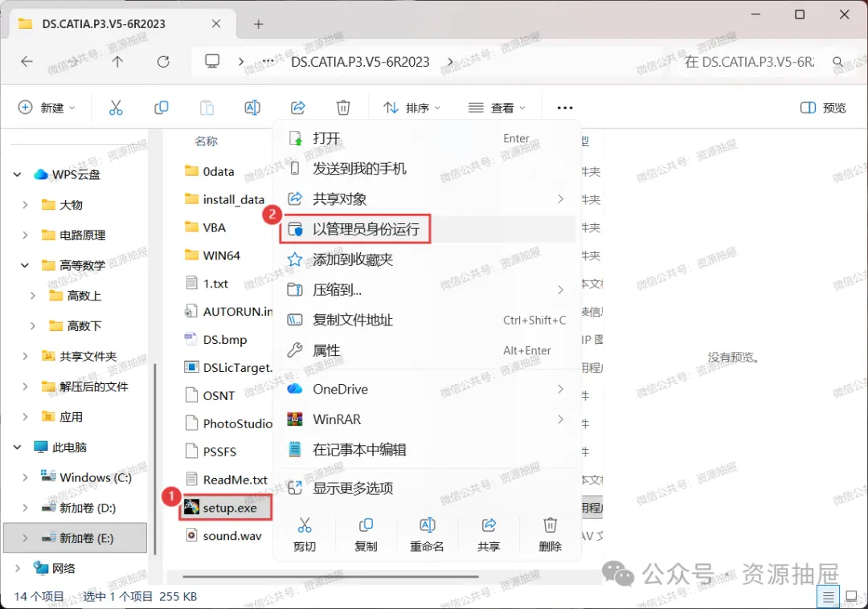Click 重命名 at the context menu bottom
The image size is (868, 609).
[x=427, y=534]
